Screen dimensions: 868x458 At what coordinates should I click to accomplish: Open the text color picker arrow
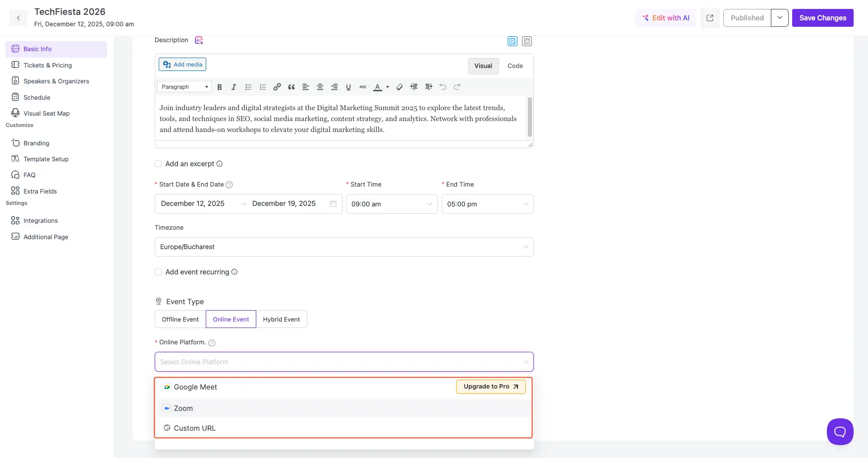click(x=388, y=87)
